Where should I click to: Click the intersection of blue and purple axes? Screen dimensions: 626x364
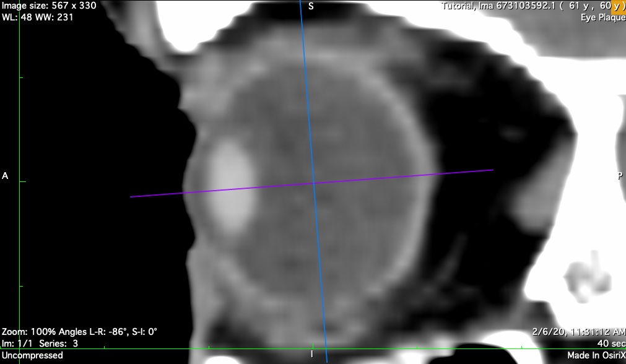pos(313,183)
